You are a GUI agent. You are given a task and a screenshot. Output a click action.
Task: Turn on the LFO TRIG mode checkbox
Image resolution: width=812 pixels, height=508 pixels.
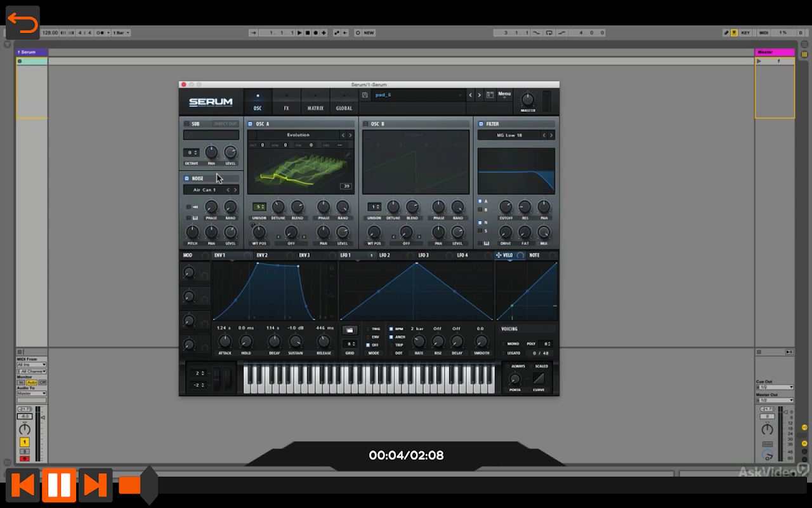point(367,329)
